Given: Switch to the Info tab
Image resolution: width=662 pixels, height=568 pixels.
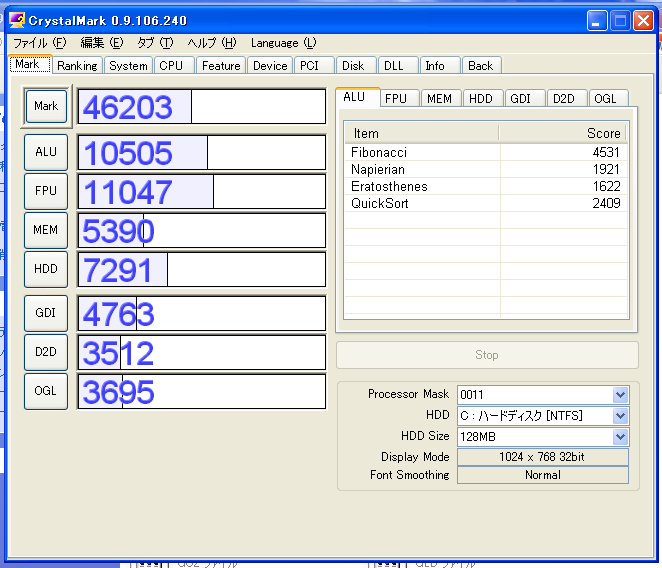Looking at the screenshot, I should [x=440, y=66].
